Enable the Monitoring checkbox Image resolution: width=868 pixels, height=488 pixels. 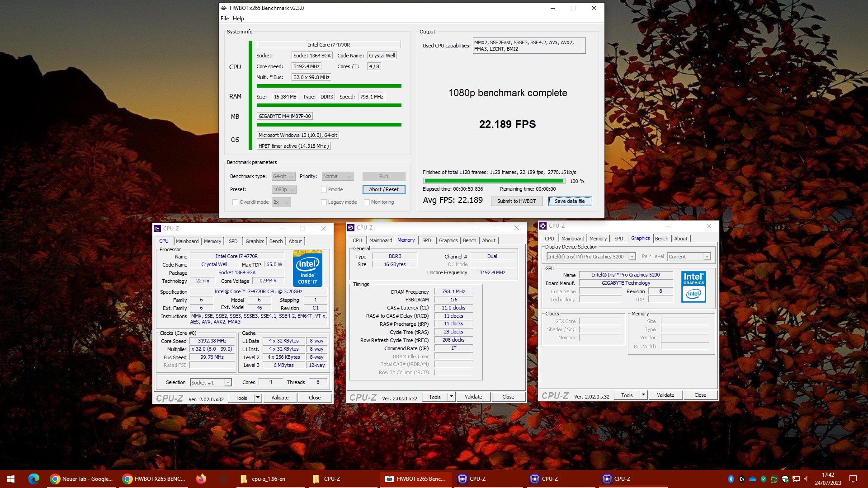click(x=367, y=202)
